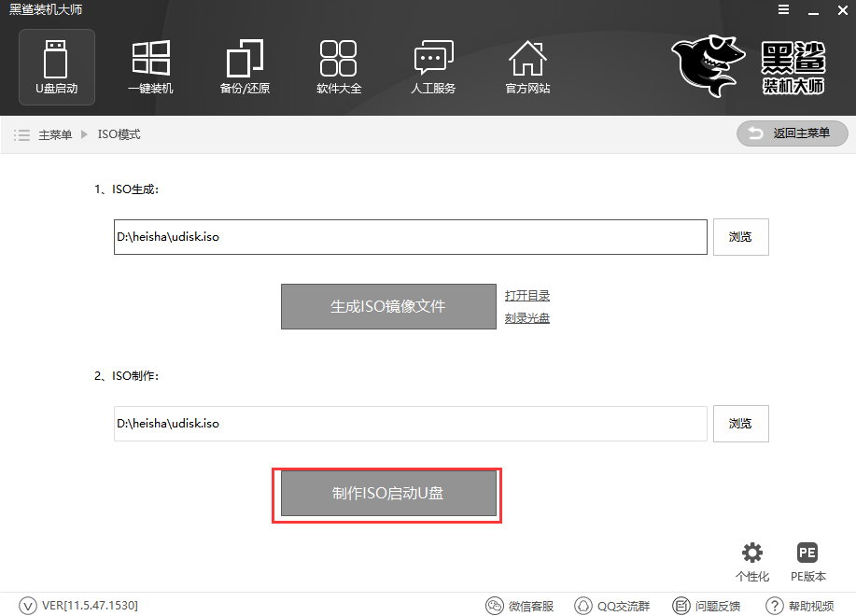Click the udisk.iso path input field

[x=411, y=236]
